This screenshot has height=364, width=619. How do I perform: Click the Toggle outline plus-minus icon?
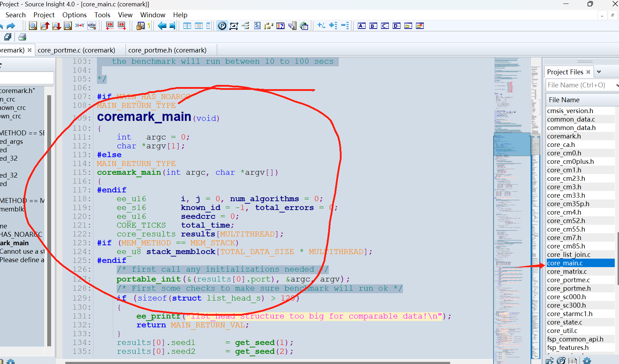[x=321, y=26]
